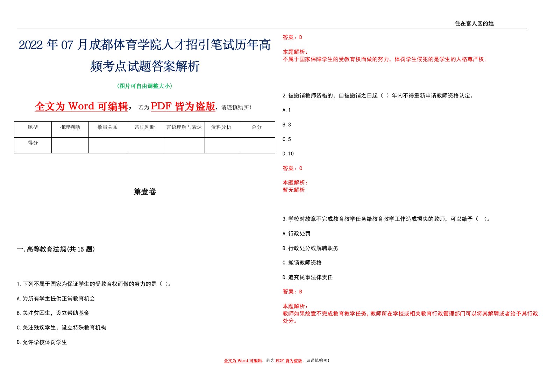Click the section heading 第壹卷
The image size is (555, 392).
pos(145,192)
